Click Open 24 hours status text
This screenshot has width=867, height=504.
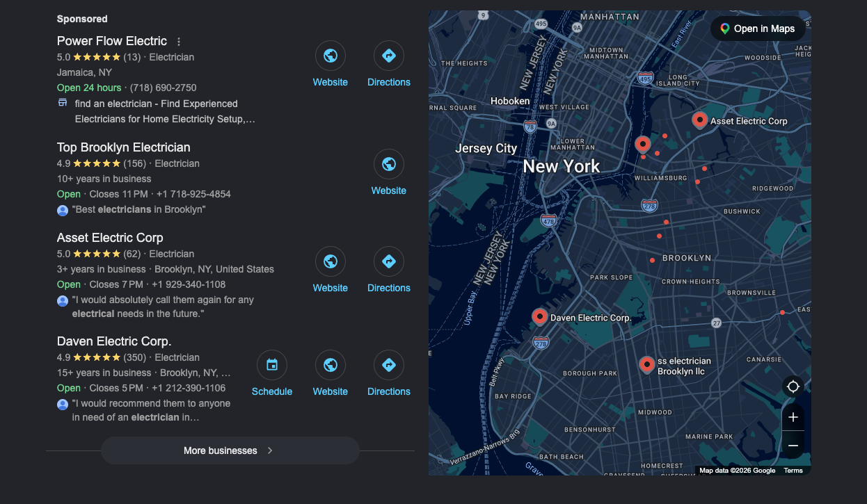[89, 88]
